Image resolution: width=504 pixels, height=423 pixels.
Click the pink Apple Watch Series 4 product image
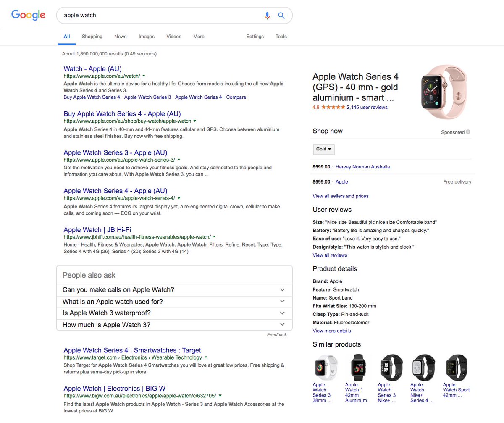pos(444,92)
